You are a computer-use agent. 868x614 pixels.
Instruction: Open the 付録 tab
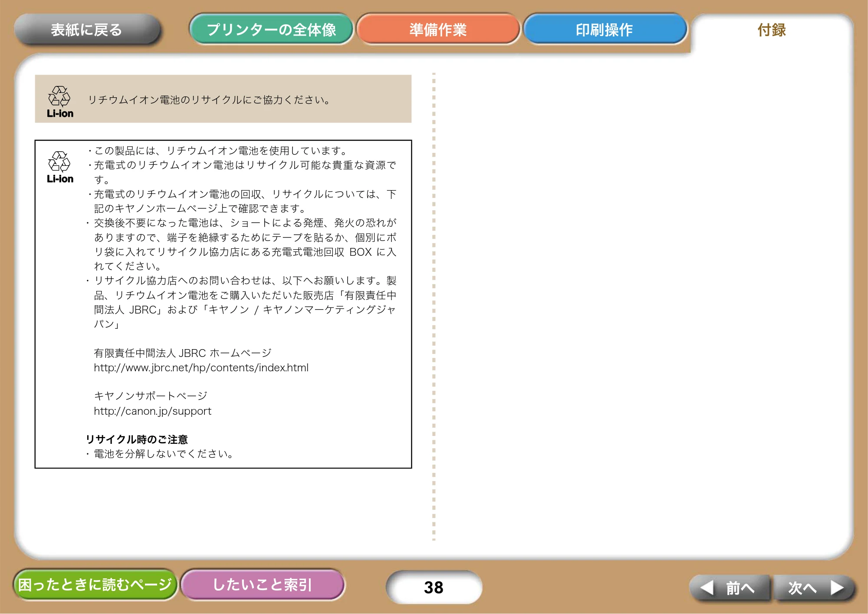(772, 30)
